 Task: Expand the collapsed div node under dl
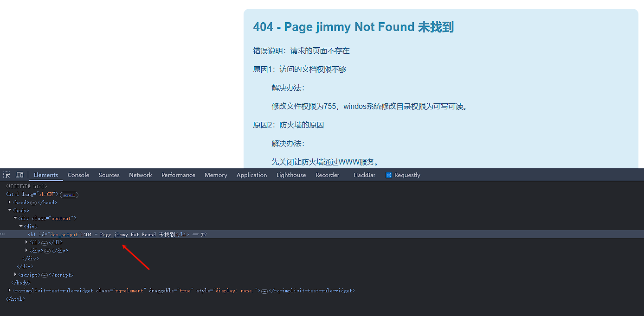[x=26, y=251]
